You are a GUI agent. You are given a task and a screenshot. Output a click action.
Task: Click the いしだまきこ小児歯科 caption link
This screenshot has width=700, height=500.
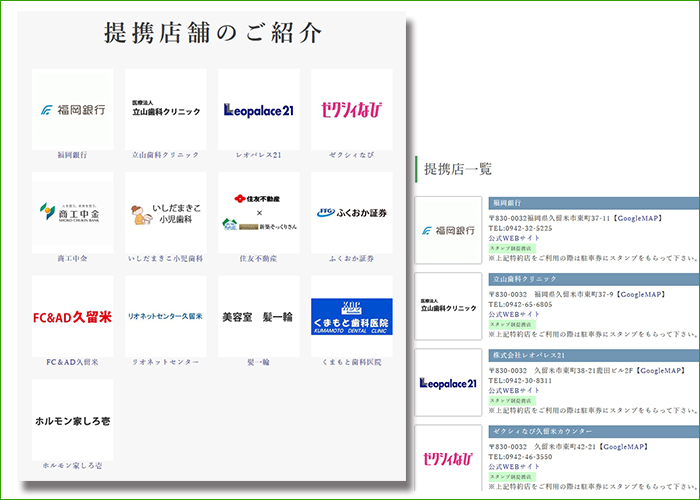[x=166, y=258]
